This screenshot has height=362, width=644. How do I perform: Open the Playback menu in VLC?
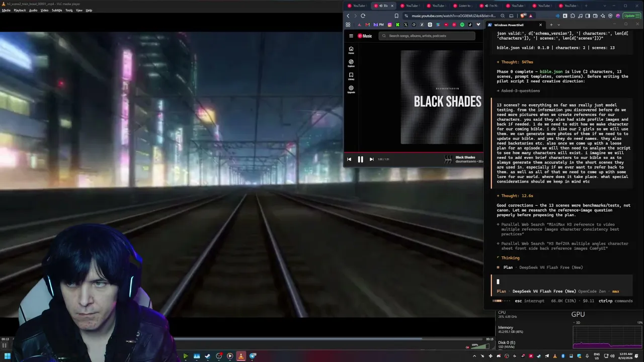tap(20, 10)
